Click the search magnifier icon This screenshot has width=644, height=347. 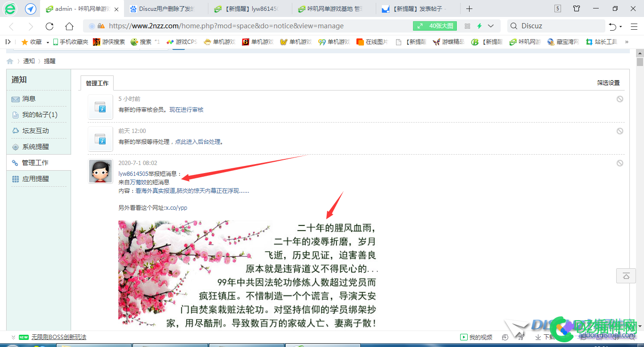coord(514,26)
